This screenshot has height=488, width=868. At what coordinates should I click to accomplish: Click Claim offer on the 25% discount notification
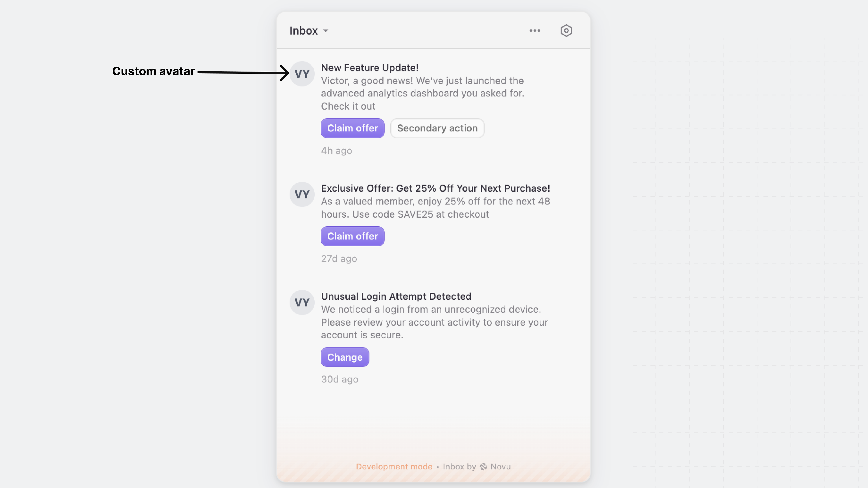pos(352,236)
